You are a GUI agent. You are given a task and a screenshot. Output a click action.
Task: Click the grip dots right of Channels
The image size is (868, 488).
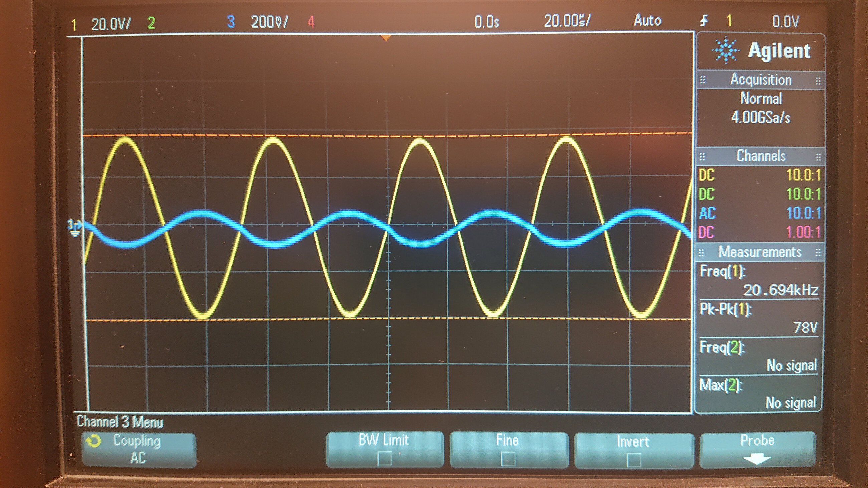(x=818, y=157)
